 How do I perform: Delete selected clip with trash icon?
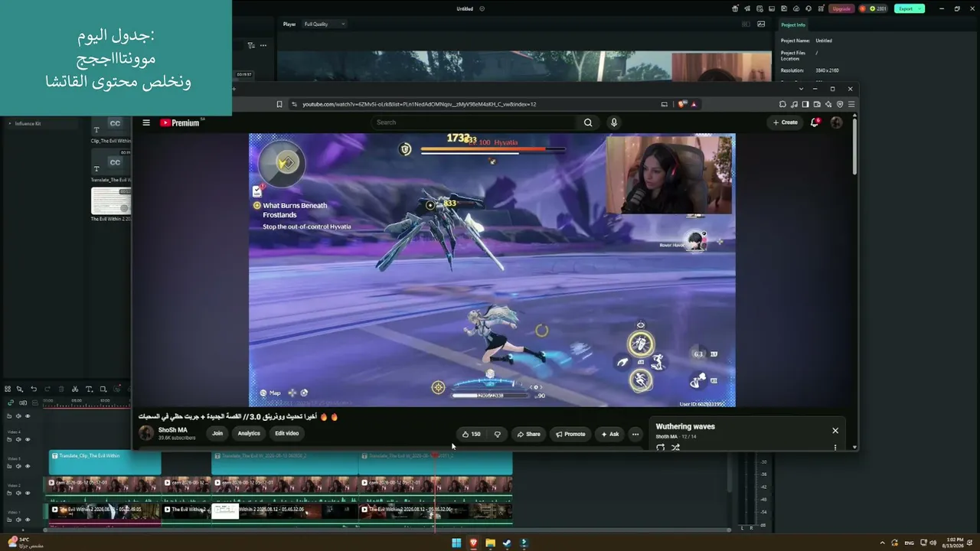click(61, 389)
